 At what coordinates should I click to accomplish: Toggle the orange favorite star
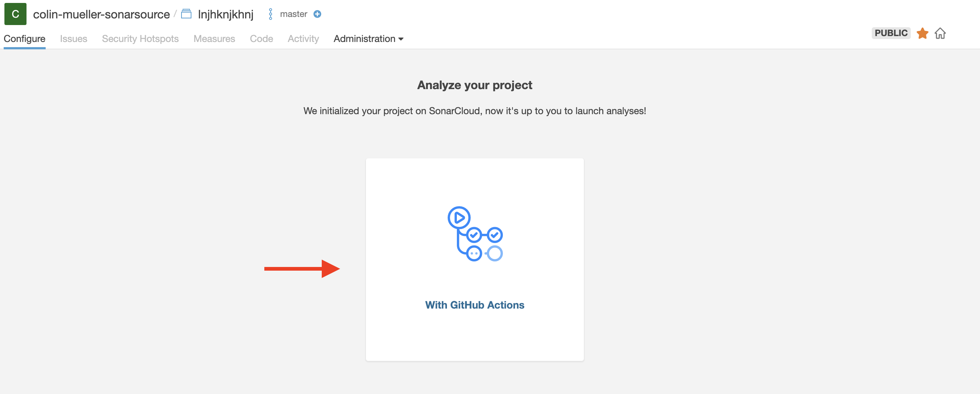pyautogui.click(x=922, y=33)
